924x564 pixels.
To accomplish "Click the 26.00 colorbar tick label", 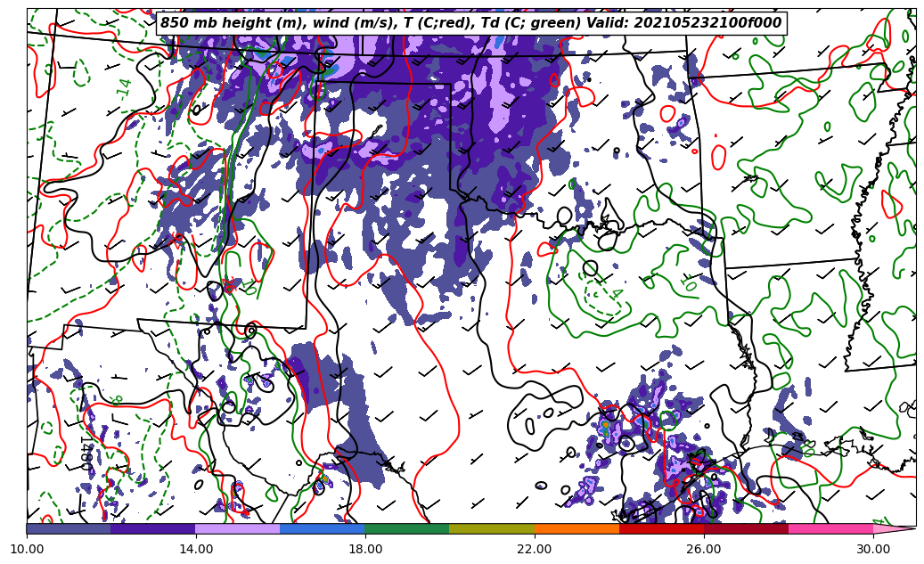I will coord(704,549).
